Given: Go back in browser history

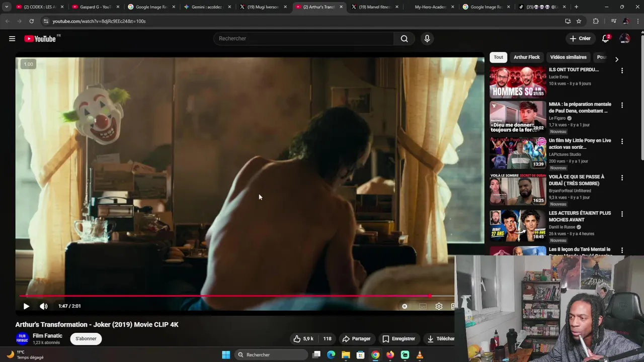Looking at the screenshot, I should coord(7,21).
